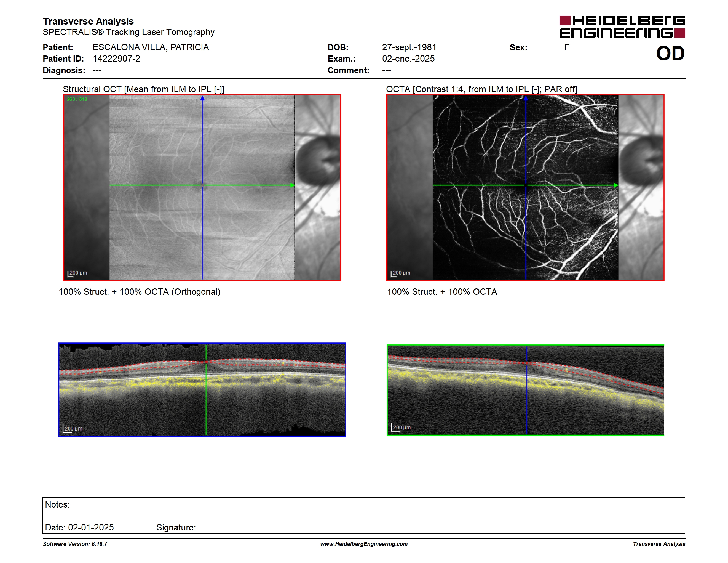The image size is (728, 563).
Task: Click the Patient ID value 14222907-2
Action: click(x=116, y=59)
